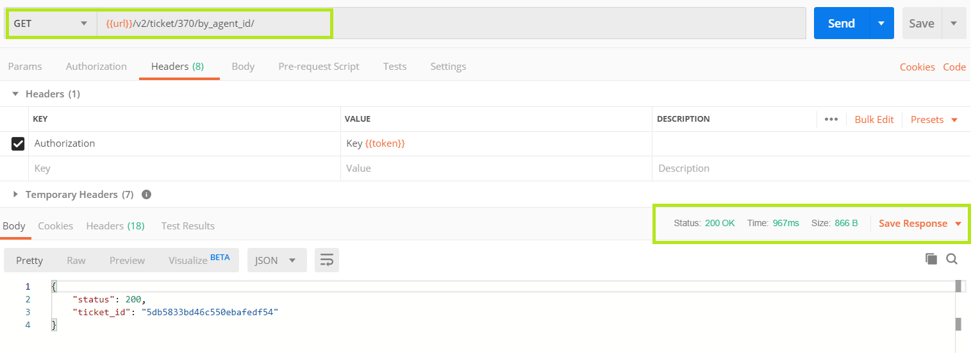Screen dimensions: 980x353
Task: Click the Temporary Headers info icon
Action: pos(146,194)
